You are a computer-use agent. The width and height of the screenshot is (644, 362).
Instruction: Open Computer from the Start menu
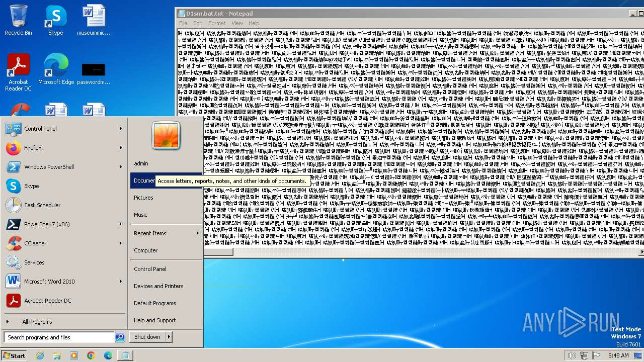point(166,250)
